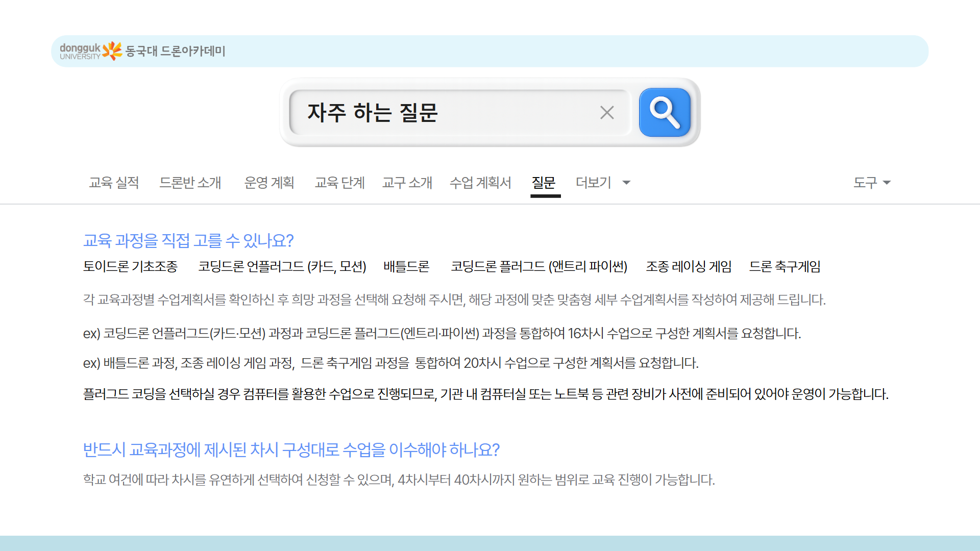Image resolution: width=980 pixels, height=551 pixels.
Task: Select the active 질문 tab
Action: coord(544,183)
